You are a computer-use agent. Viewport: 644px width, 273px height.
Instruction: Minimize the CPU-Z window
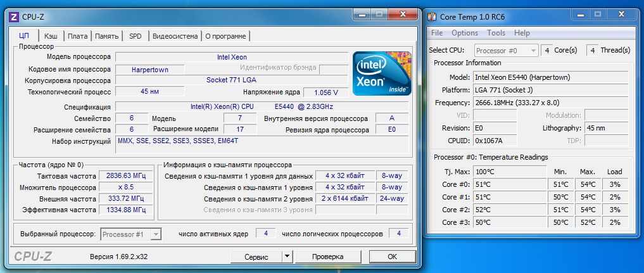pyautogui.click(x=362, y=15)
